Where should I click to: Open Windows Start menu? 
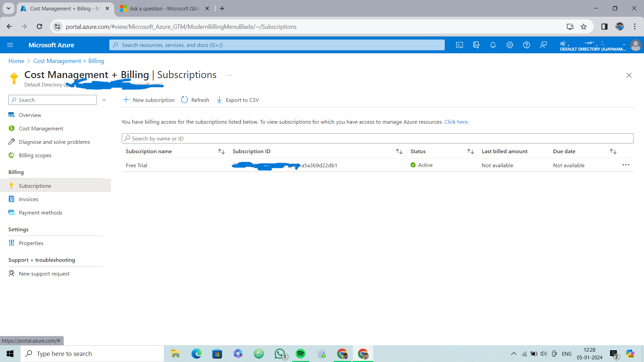[x=10, y=354]
